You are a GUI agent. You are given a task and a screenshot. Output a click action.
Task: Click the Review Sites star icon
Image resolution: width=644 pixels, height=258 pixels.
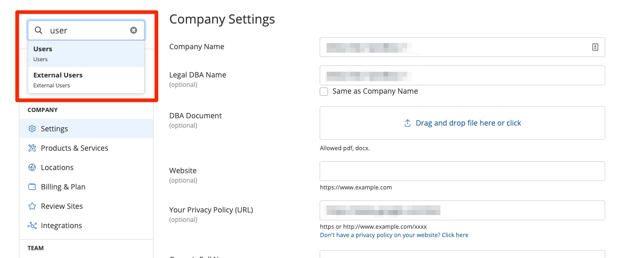point(32,206)
